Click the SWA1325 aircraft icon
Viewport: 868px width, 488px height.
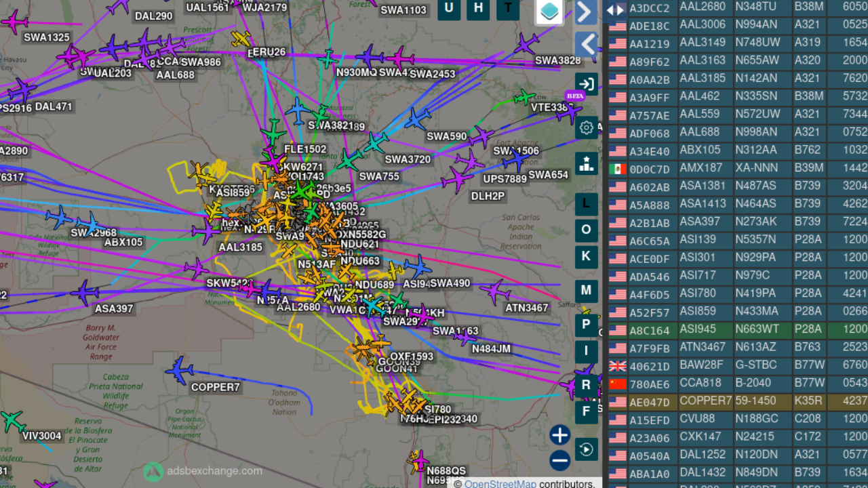click(x=14, y=22)
